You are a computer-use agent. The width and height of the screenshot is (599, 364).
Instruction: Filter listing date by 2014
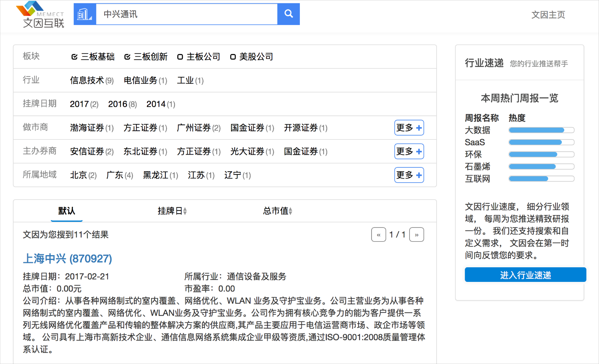click(161, 104)
